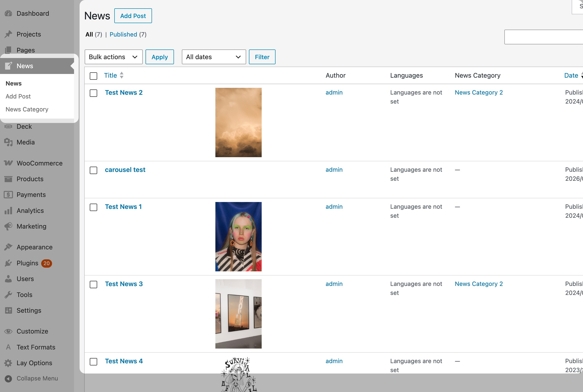Click the Collapse Menu arrow icon
This screenshot has height=392, width=583.
point(8,379)
